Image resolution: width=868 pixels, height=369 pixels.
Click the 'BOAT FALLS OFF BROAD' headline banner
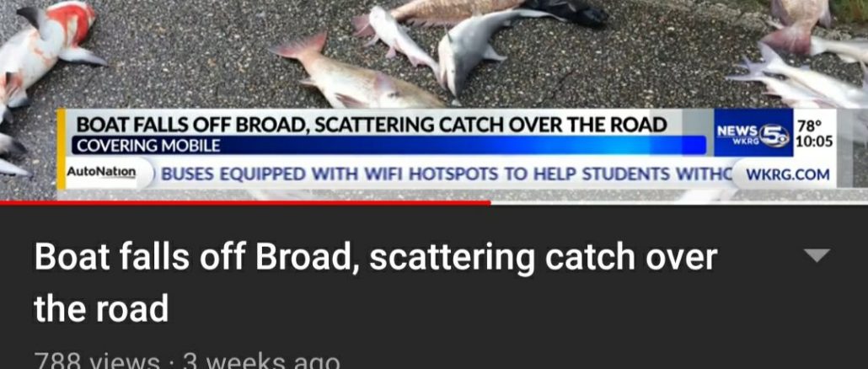(x=371, y=125)
